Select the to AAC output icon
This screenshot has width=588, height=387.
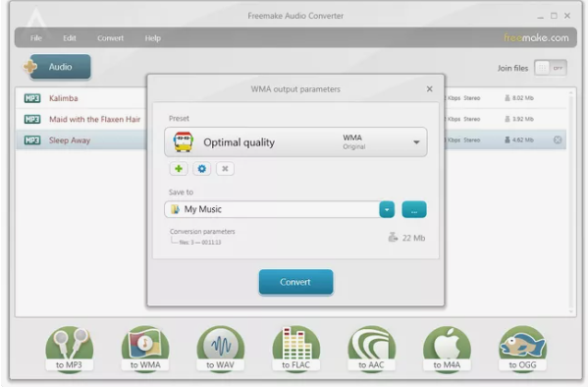coord(371,349)
